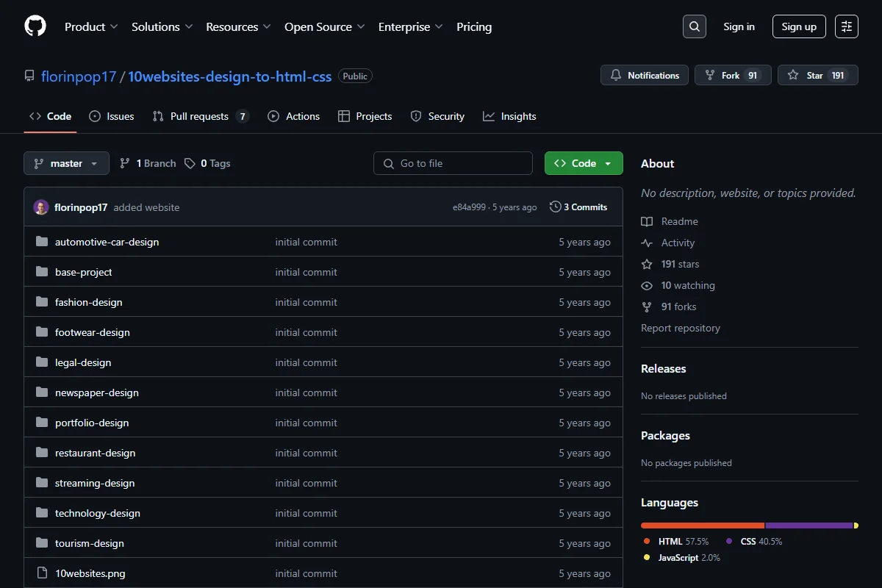Viewport: 882px width, 588px height.
Task: Open the appearance settings icon beside Sign up
Action: click(x=847, y=26)
